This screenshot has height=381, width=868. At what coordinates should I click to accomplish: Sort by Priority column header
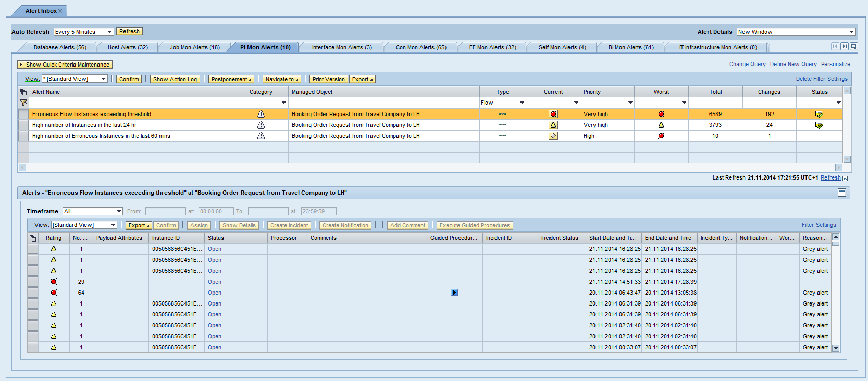pyautogui.click(x=592, y=92)
